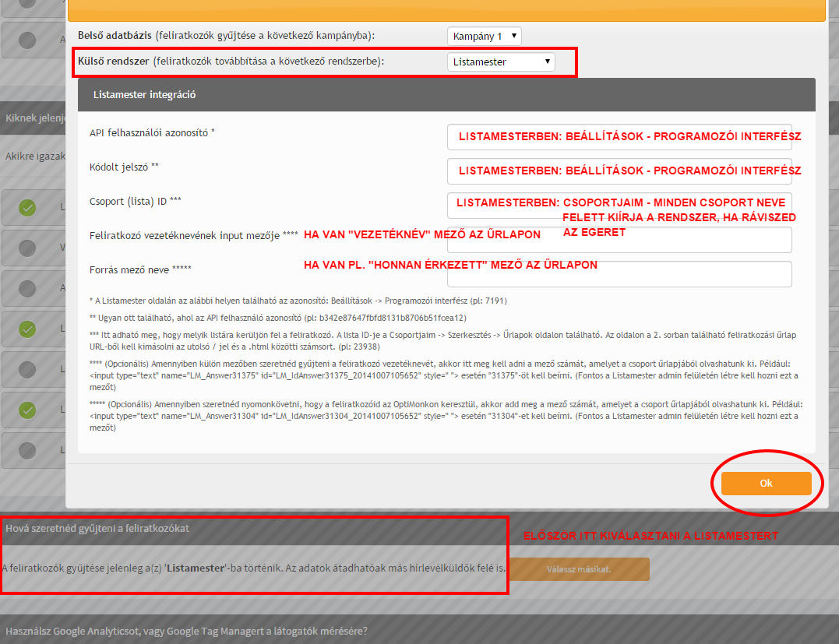Click the API felhasználói azonosító * label
Image resolution: width=839 pixels, height=644 pixels.
(152, 132)
